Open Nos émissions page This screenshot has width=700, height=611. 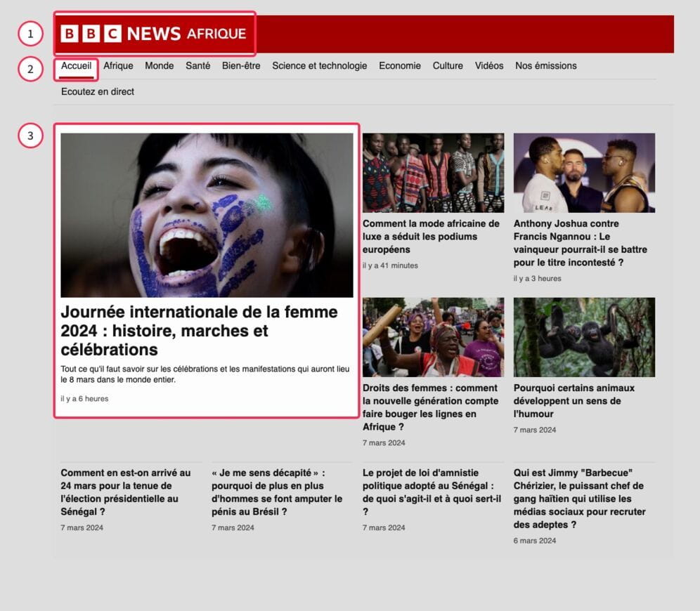coord(545,66)
